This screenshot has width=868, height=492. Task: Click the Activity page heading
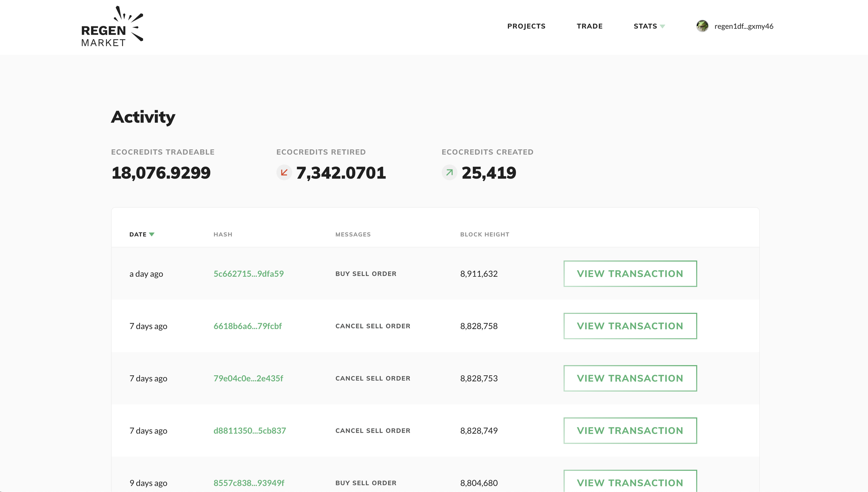tap(143, 117)
